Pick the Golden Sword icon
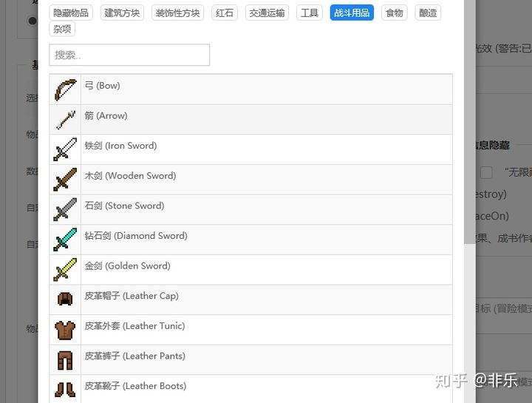532x403 pixels. click(x=65, y=270)
